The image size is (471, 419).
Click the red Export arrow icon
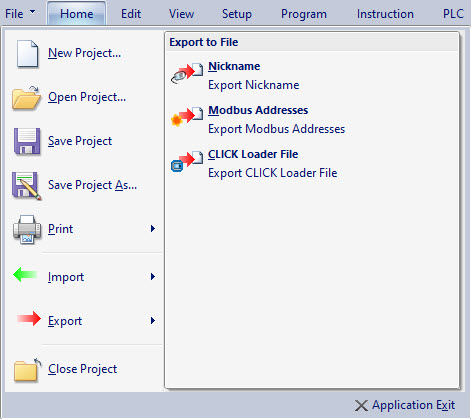29,318
